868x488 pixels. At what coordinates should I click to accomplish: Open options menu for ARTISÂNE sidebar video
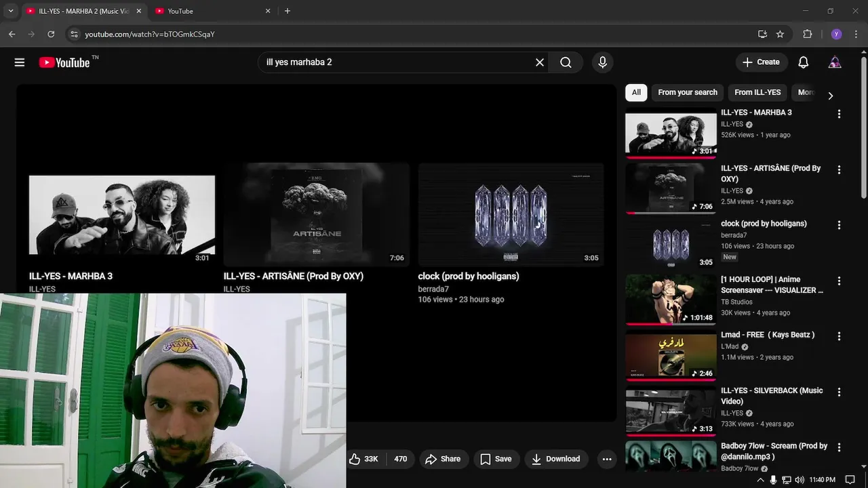pos(839,169)
